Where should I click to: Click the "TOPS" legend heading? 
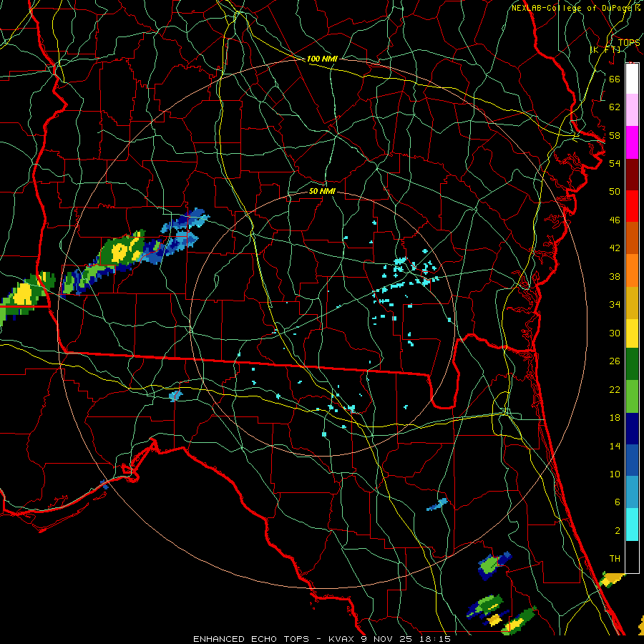[629, 43]
